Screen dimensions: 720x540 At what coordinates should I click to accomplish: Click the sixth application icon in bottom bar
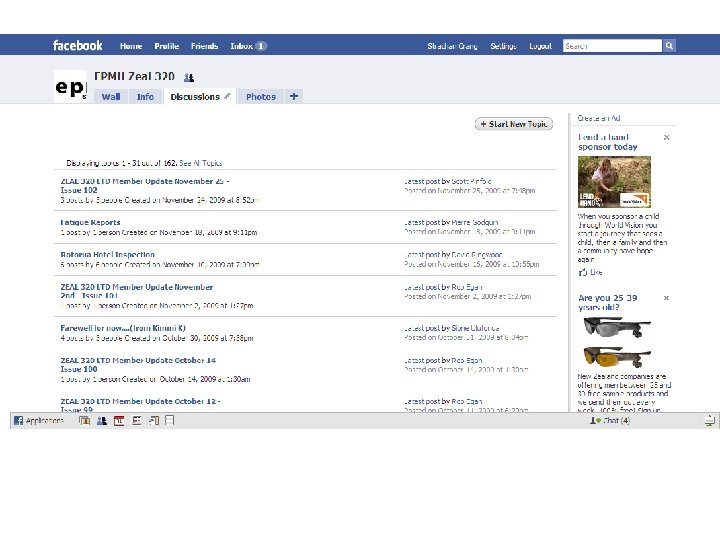(x=169, y=420)
